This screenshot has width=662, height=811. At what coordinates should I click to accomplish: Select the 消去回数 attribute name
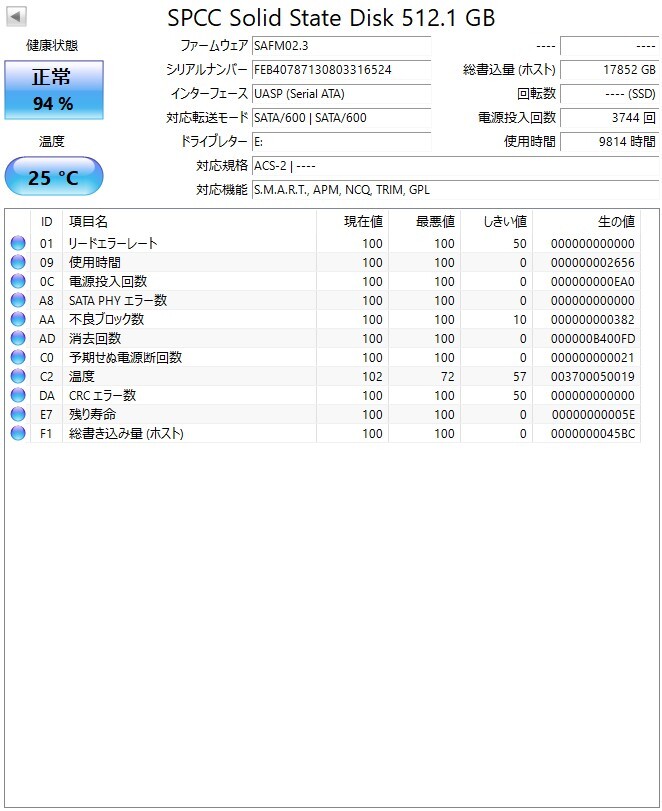[x=95, y=338]
